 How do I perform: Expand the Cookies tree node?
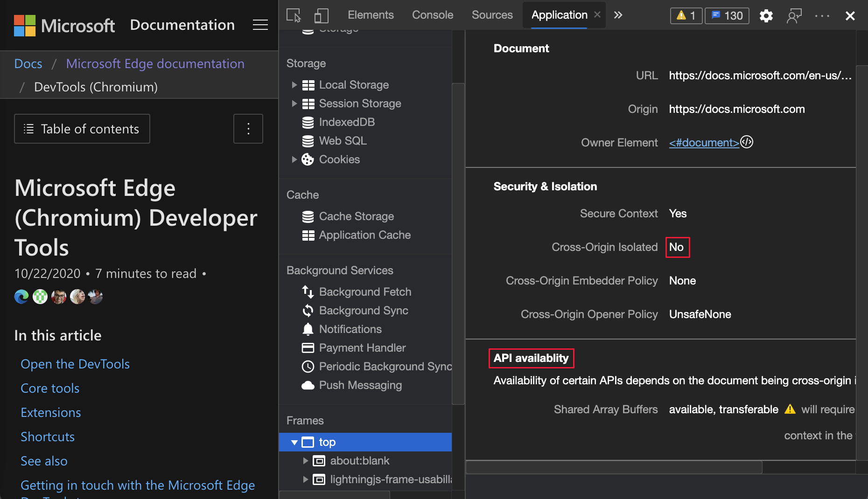[294, 159]
